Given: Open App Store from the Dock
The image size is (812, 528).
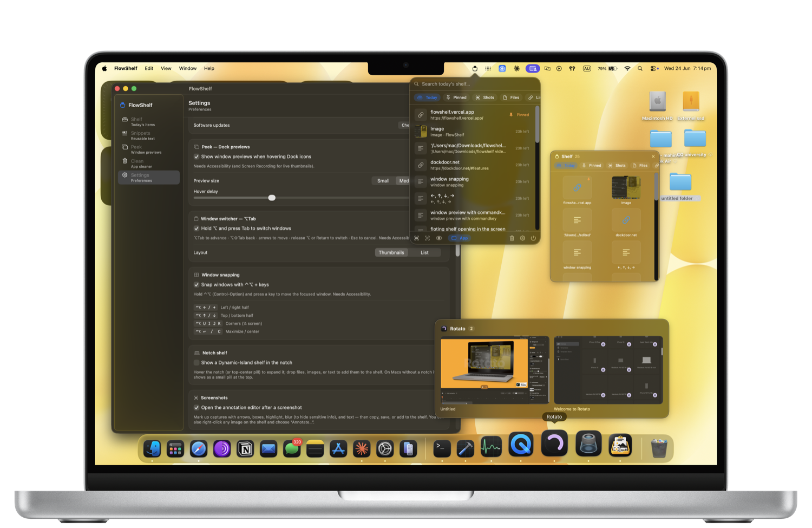Looking at the screenshot, I should coord(338,448).
